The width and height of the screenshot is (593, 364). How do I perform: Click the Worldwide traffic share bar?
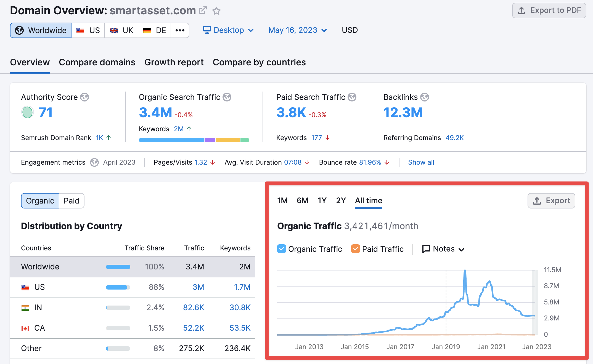pyautogui.click(x=118, y=267)
